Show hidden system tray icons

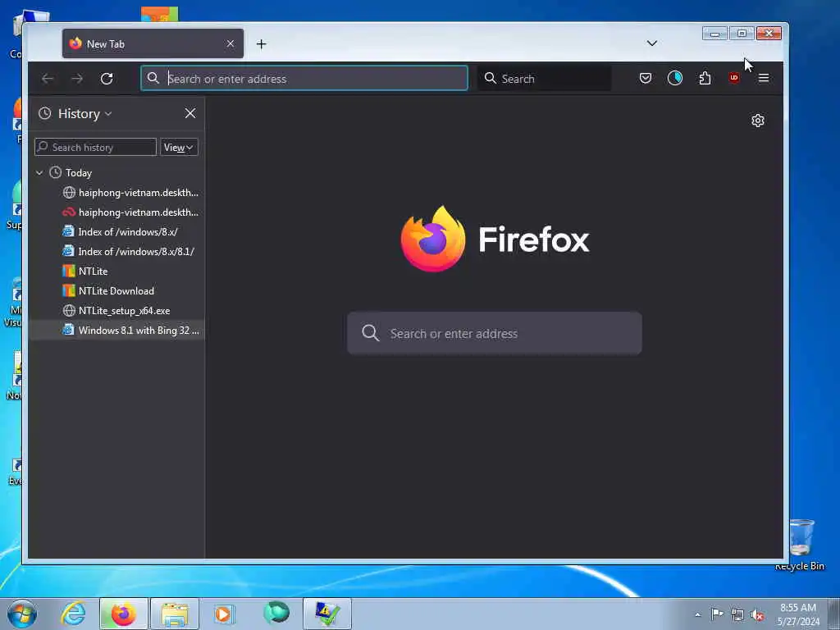[x=697, y=615]
